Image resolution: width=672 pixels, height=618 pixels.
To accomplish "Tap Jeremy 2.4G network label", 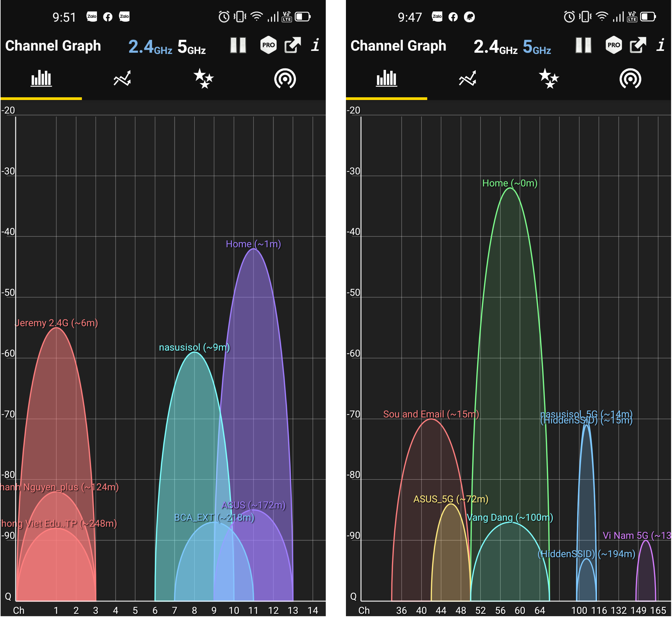I will click(57, 323).
